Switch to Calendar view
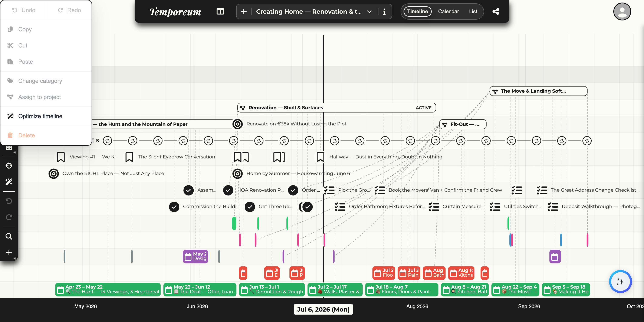The image size is (644, 322). click(448, 11)
